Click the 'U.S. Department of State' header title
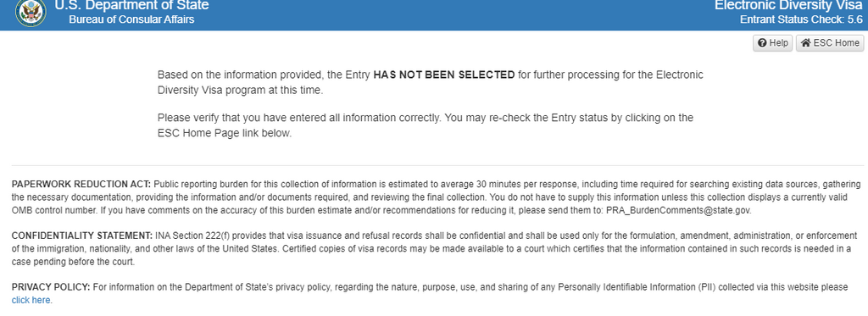 click(131, 6)
